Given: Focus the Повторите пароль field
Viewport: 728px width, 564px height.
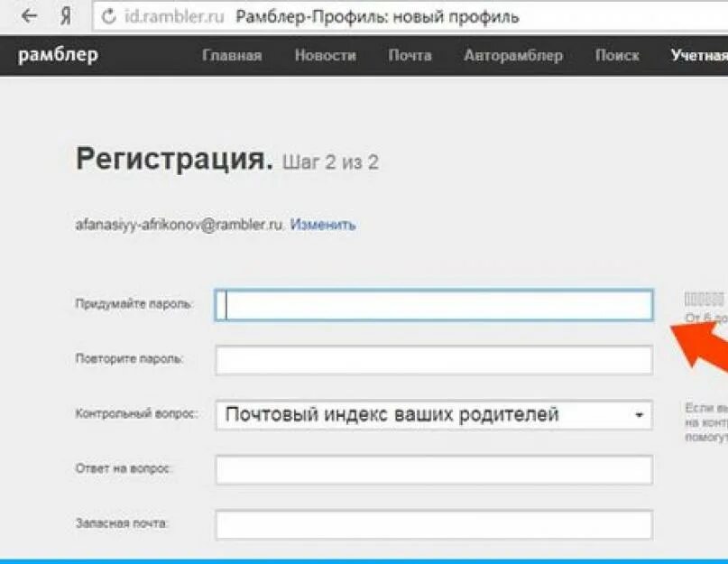Looking at the screenshot, I should pyautogui.click(x=434, y=360).
